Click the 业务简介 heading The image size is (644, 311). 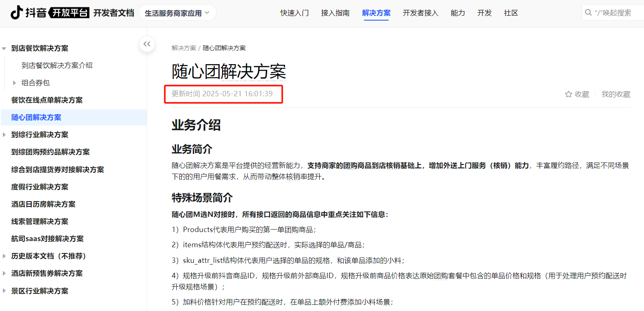[x=192, y=149]
